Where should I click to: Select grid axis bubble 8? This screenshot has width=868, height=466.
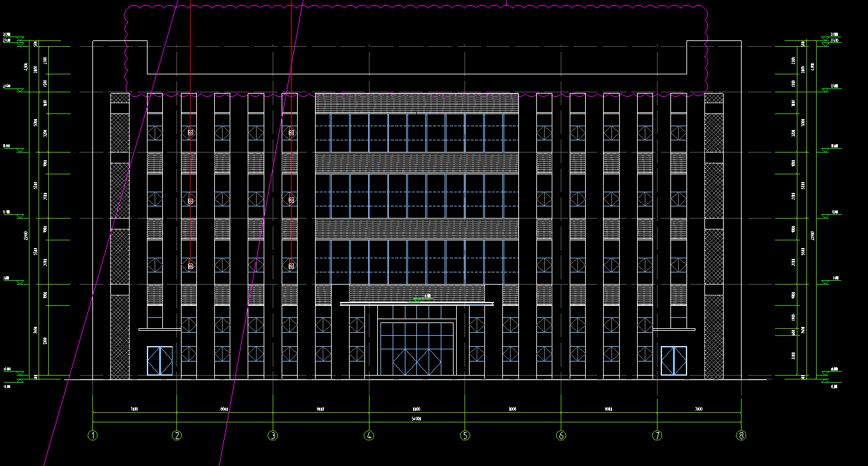pyautogui.click(x=742, y=436)
